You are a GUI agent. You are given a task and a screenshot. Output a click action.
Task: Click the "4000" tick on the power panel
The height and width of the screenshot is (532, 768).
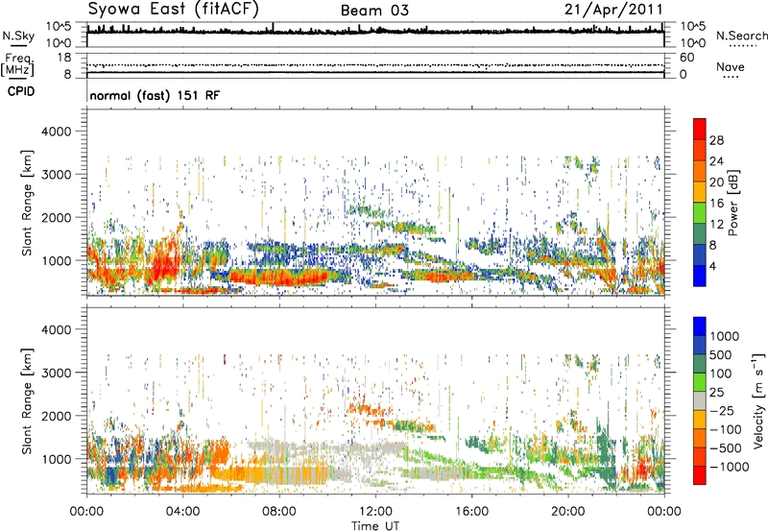(x=56, y=132)
